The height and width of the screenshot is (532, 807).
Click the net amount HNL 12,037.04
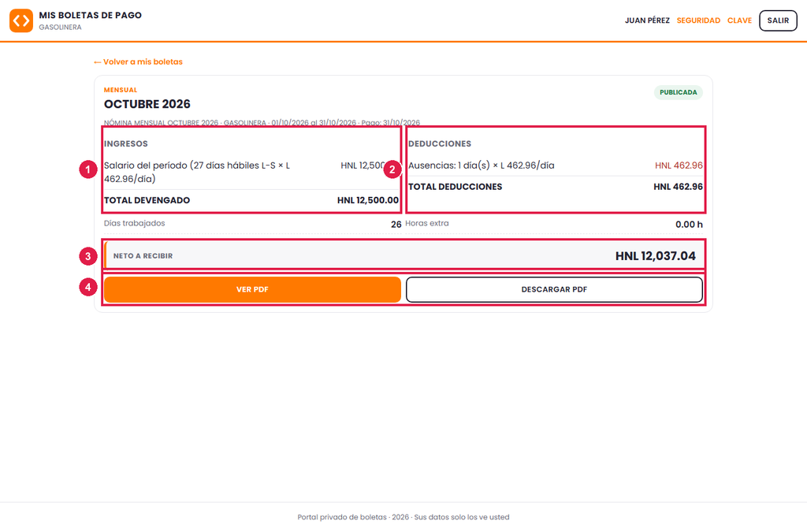coord(655,255)
